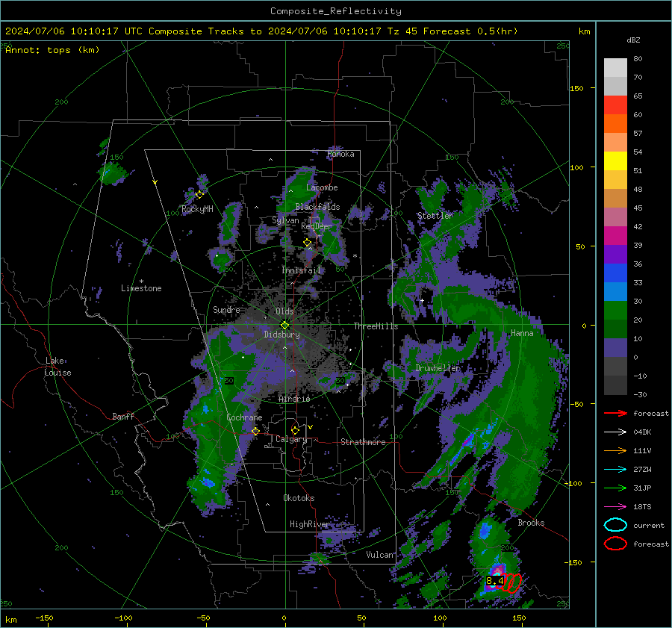Pick the magenta 42-39 dBZ swatch
672x628 pixels.
click(615, 236)
